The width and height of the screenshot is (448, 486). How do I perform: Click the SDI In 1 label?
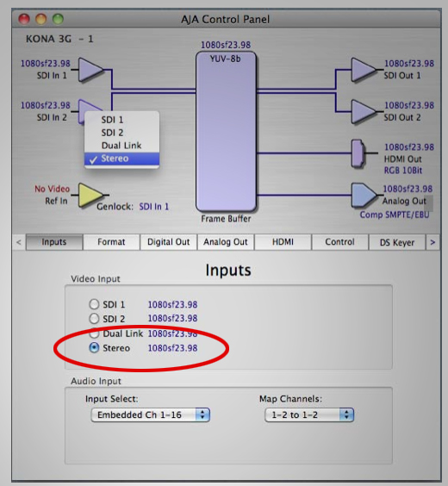coord(52,75)
